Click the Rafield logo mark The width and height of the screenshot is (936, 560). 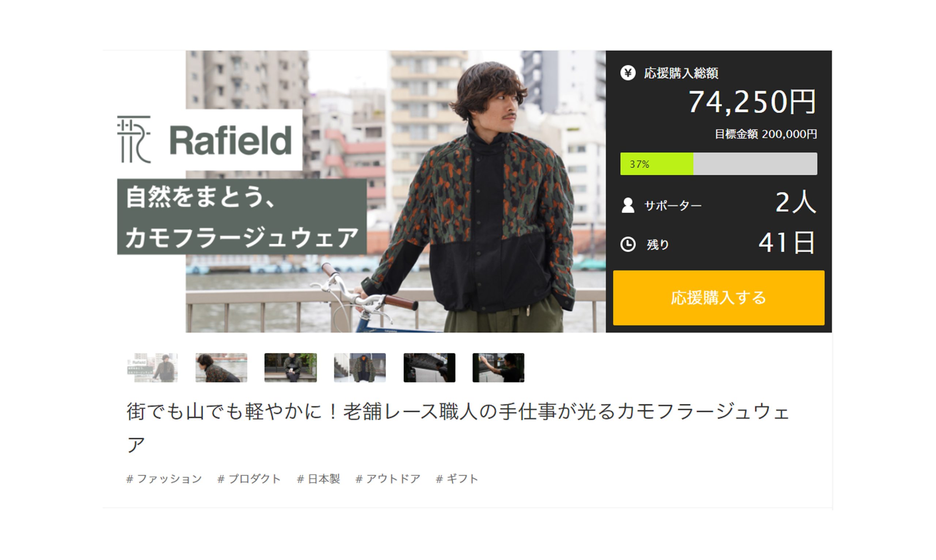pyautogui.click(x=134, y=139)
